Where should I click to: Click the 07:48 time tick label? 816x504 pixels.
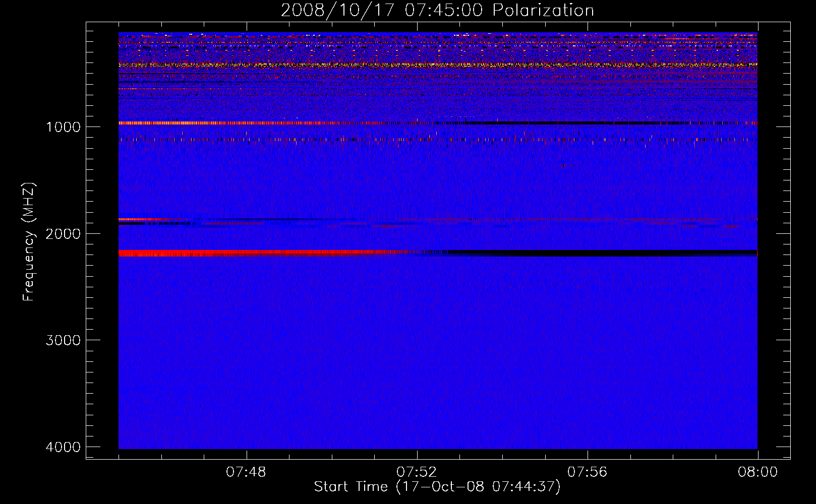click(246, 472)
